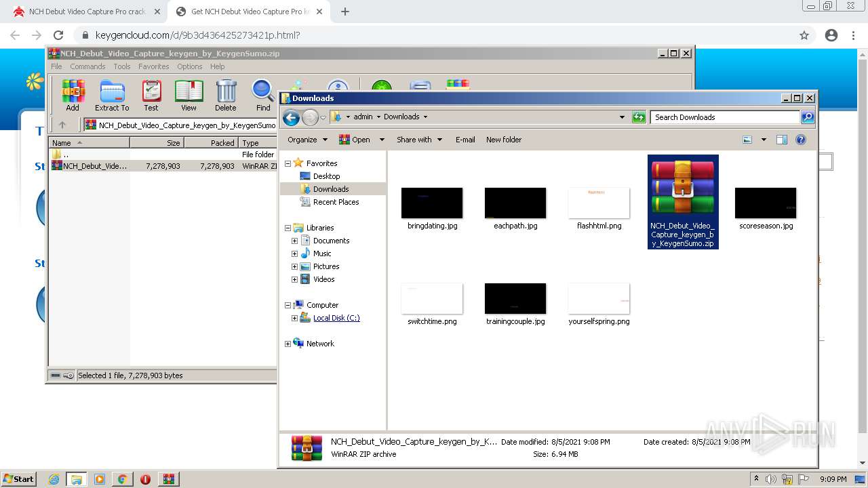The image size is (868, 488).
Task: Open the WinRAR File menu
Action: coord(56,66)
